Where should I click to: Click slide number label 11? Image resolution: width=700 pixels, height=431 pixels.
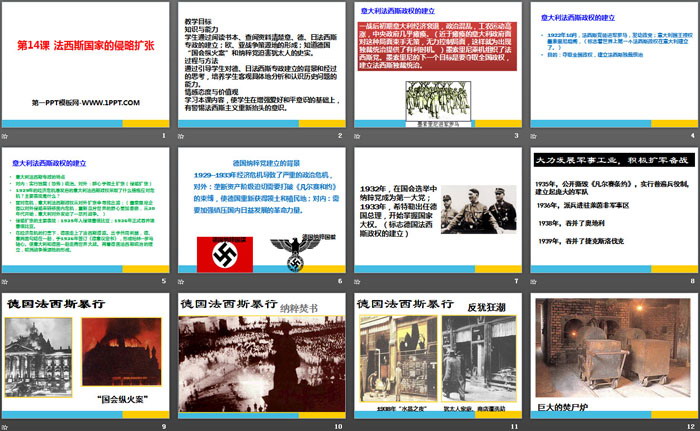pyautogui.click(x=515, y=427)
